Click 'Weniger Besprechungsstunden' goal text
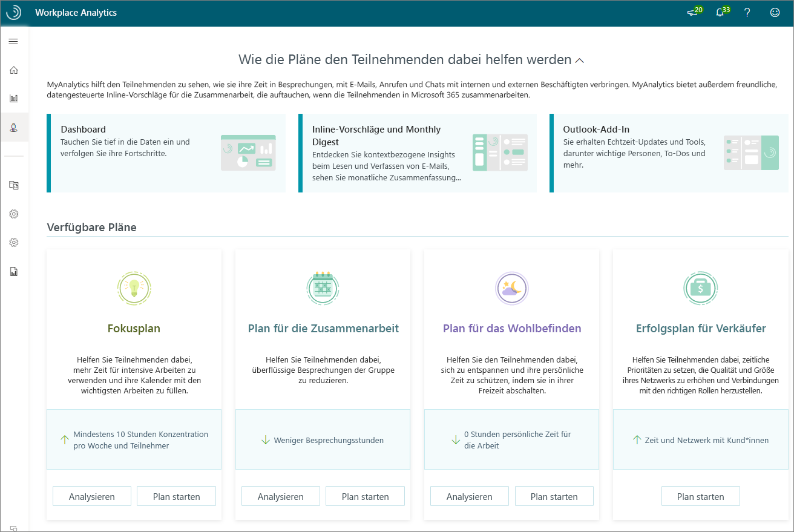The height and width of the screenshot is (532, 794). [329, 440]
